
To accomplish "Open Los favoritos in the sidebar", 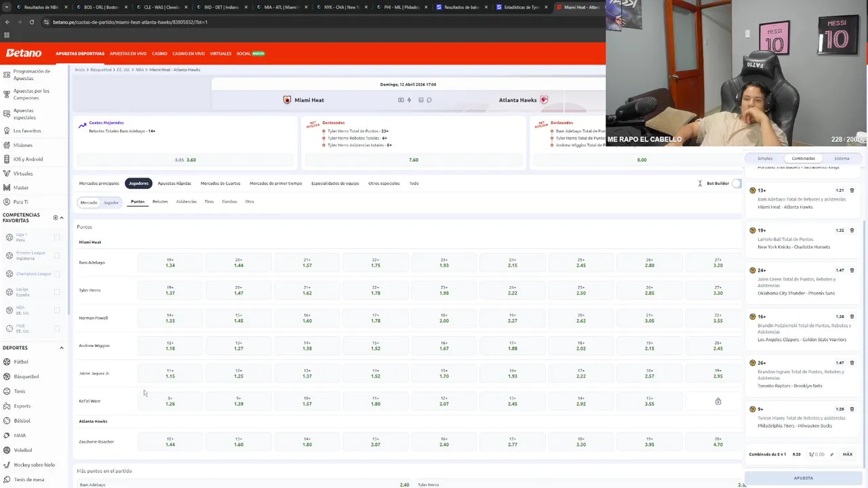I will pyautogui.click(x=27, y=131).
